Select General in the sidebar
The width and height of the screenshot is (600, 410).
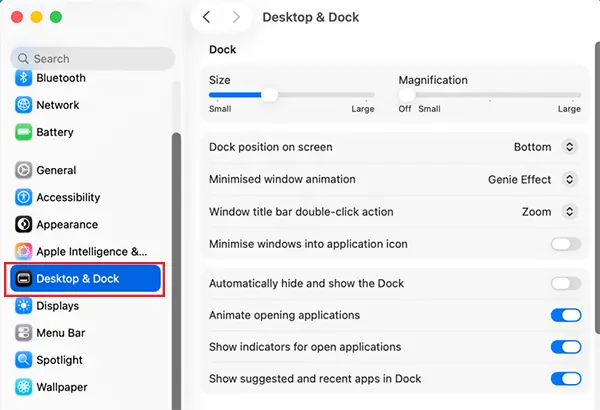[x=56, y=170]
